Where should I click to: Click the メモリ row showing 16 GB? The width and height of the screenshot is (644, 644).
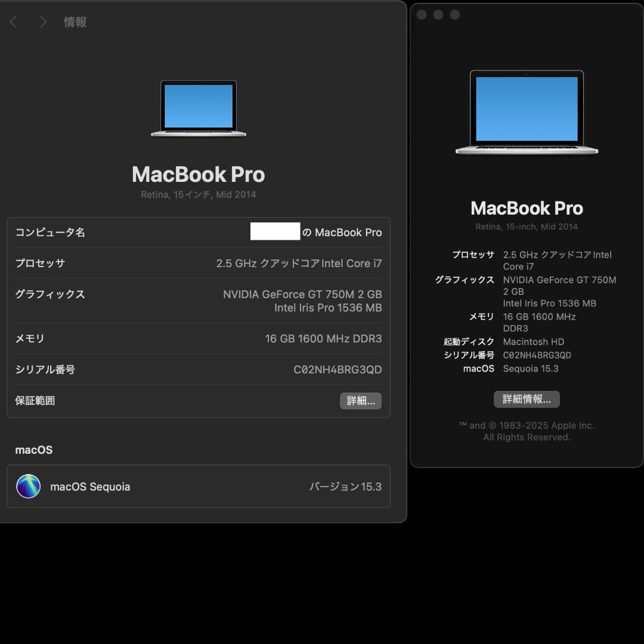tap(199, 338)
